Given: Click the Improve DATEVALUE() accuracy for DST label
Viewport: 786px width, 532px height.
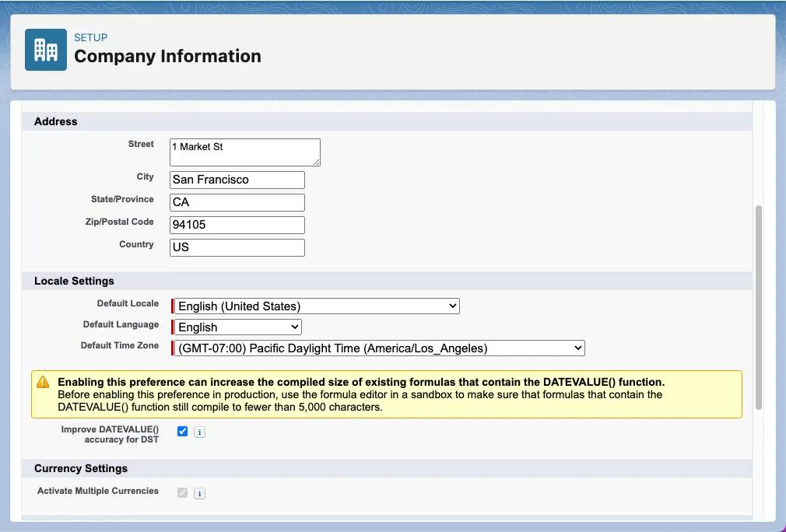Looking at the screenshot, I should pos(110,434).
